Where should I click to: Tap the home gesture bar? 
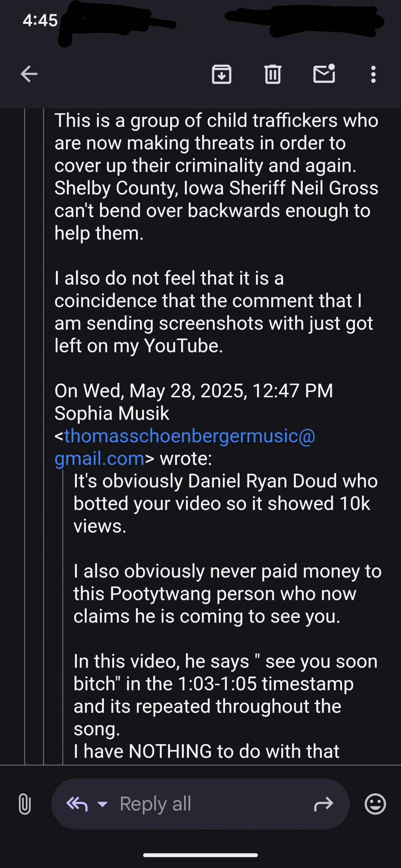(x=200, y=855)
